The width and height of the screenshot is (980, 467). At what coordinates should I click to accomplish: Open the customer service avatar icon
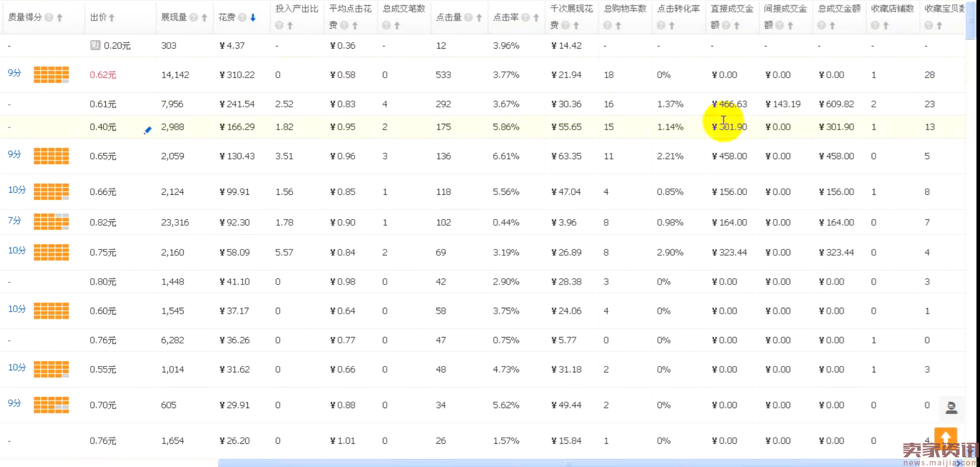pos(951,408)
